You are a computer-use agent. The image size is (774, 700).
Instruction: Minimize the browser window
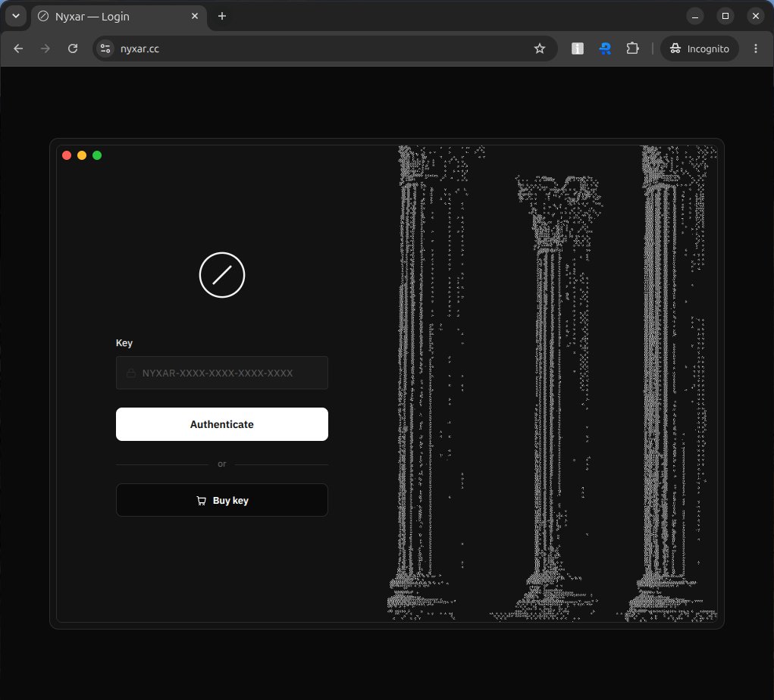(695, 16)
